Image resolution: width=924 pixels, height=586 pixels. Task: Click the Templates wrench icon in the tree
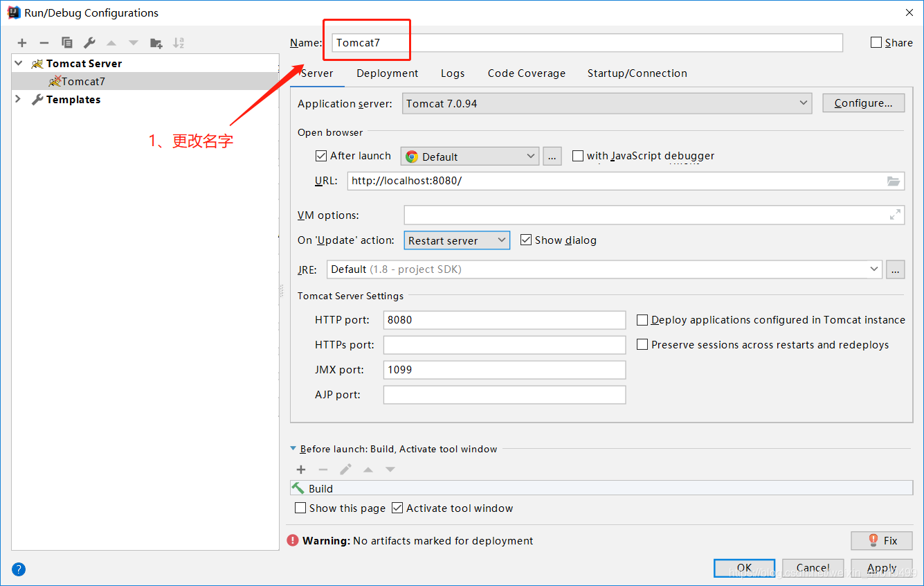tap(37, 100)
